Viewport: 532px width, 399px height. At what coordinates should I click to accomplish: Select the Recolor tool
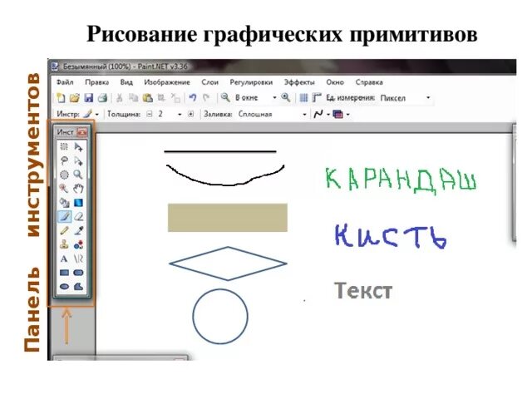coord(78,244)
